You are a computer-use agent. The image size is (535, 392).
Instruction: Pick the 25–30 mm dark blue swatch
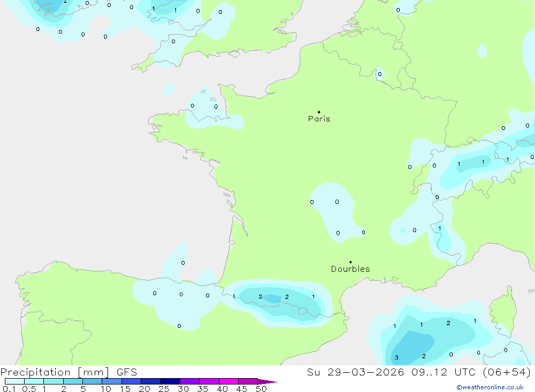[x=170, y=381]
